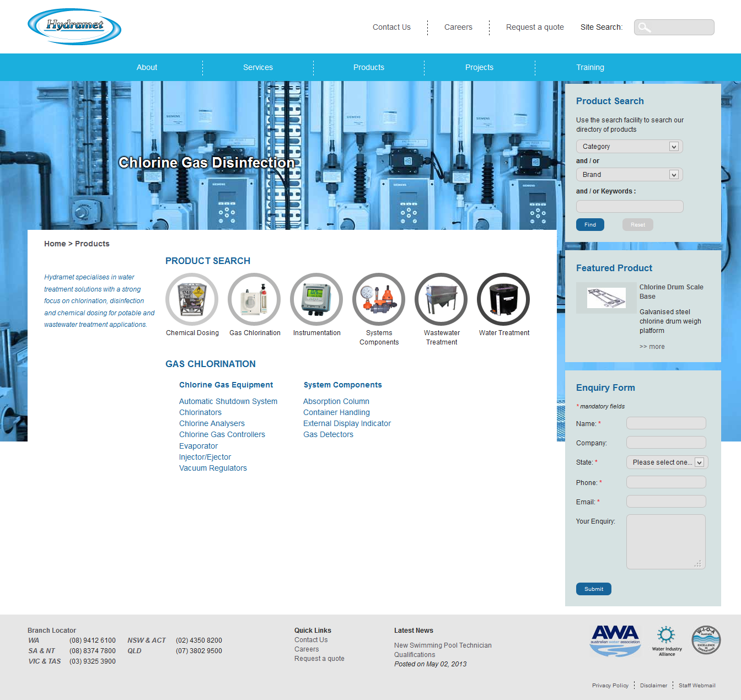Click the QLD phone number (07) 3802 9500

click(x=199, y=651)
